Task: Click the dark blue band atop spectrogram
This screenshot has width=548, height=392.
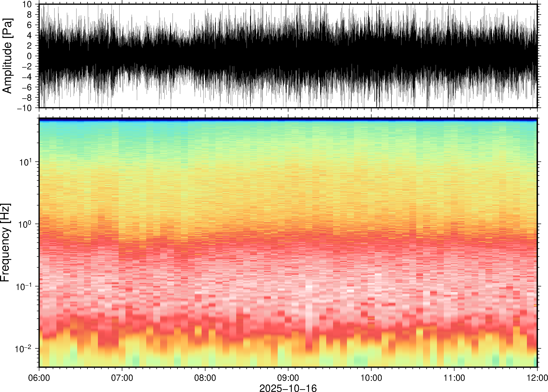Action: (x=288, y=119)
